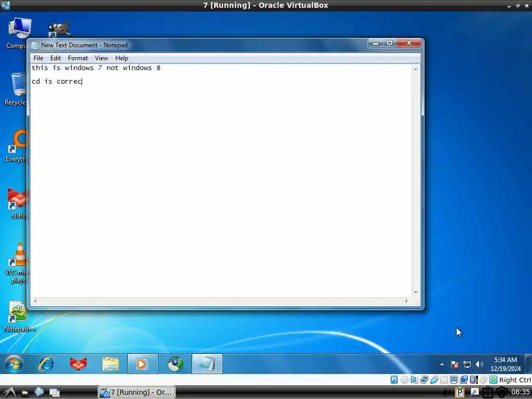
Task: Open the Format menu in Notepad
Action: (x=78, y=58)
